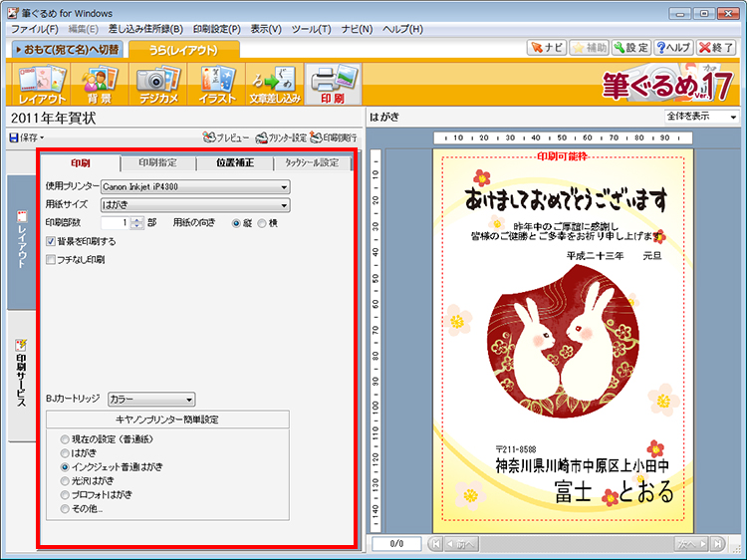Select the 印刷サービス vertical side tab
Viewport: 747px width, 560px height.
(22, 376)
